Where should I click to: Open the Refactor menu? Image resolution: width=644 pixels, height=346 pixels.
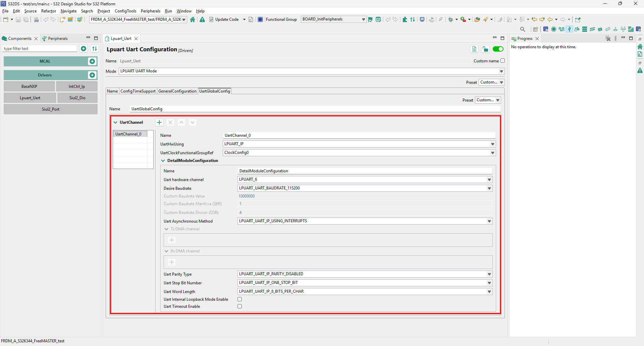49,11
